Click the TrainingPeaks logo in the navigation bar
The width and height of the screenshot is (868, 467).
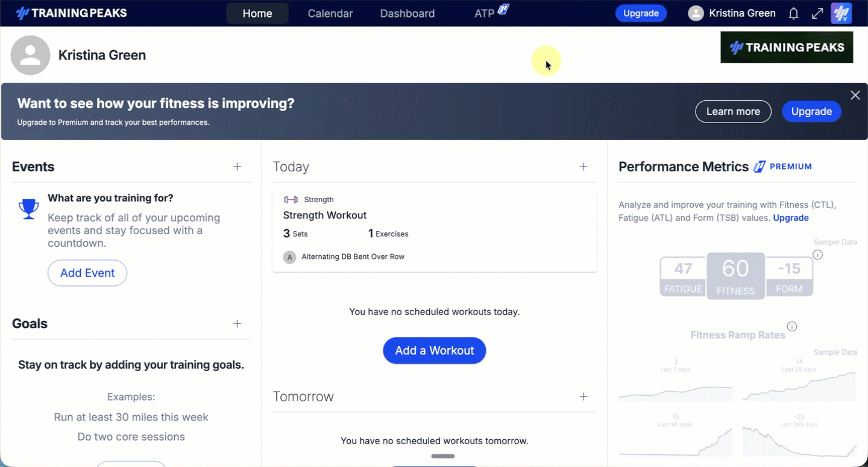tap(71, 13)
